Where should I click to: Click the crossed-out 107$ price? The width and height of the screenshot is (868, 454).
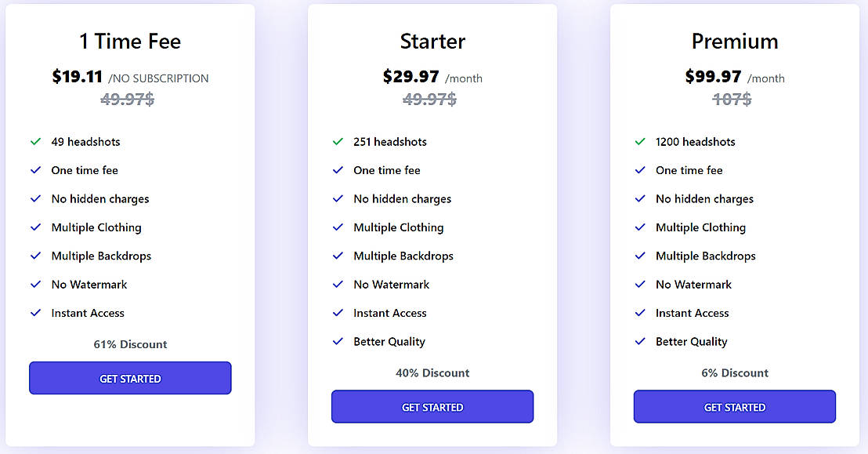(x=732, y=100)
